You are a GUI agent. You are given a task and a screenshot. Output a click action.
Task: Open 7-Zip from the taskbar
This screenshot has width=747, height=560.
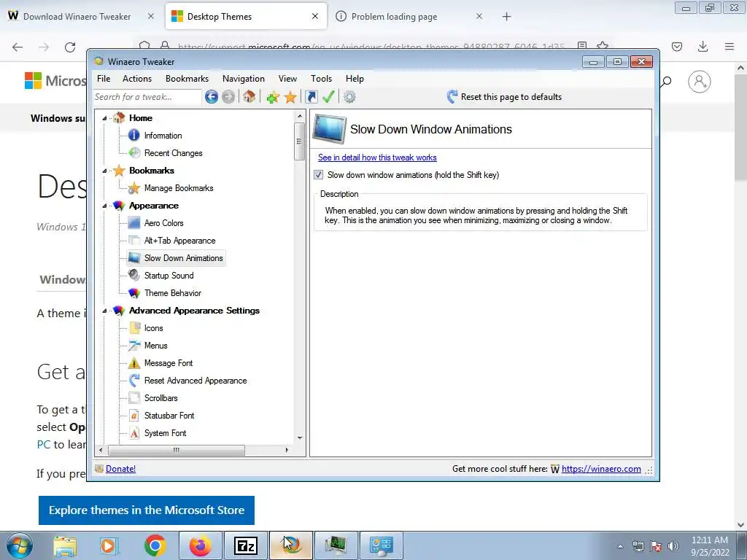tap(246, 545)
